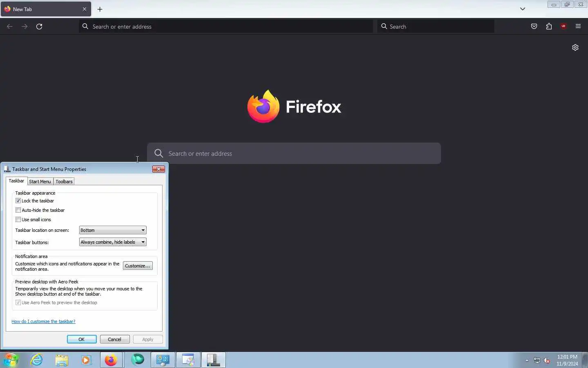This screenshot has height=368, width=588.
Task: Open Windows Explorer folder taskbar icon
Action: [62, 360]
